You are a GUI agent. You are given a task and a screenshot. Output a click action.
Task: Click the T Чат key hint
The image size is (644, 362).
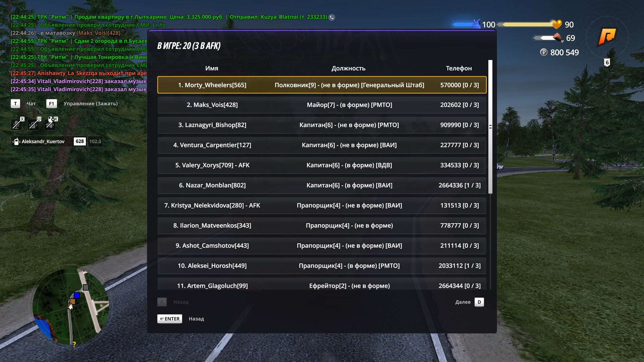pos(23,104)
